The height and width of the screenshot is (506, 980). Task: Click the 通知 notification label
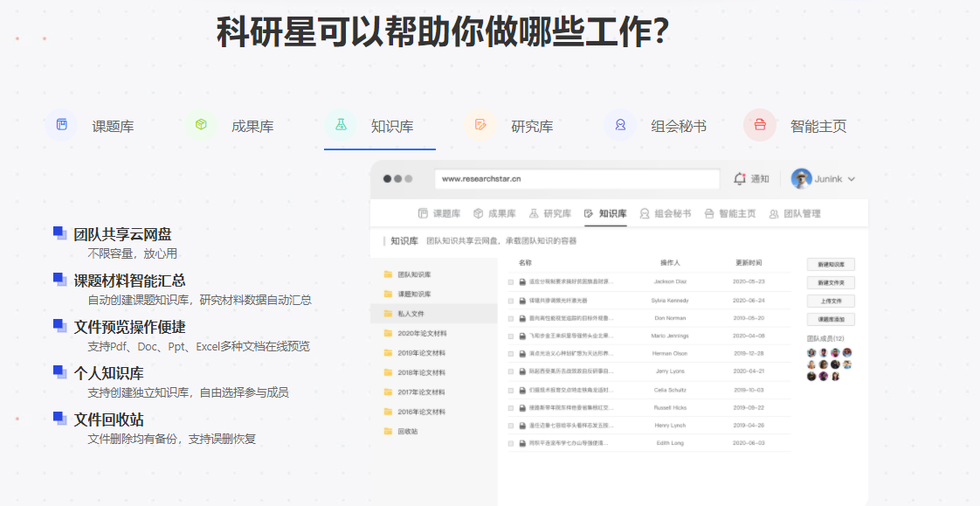(760, 179)
